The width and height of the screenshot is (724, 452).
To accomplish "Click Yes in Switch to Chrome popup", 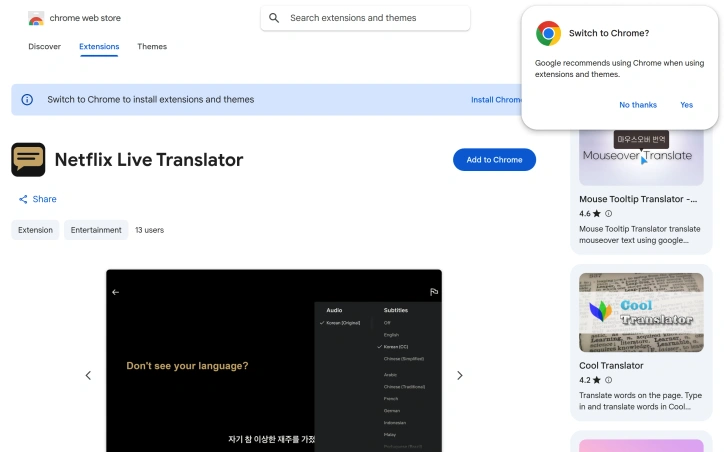I will pos(687,105).
